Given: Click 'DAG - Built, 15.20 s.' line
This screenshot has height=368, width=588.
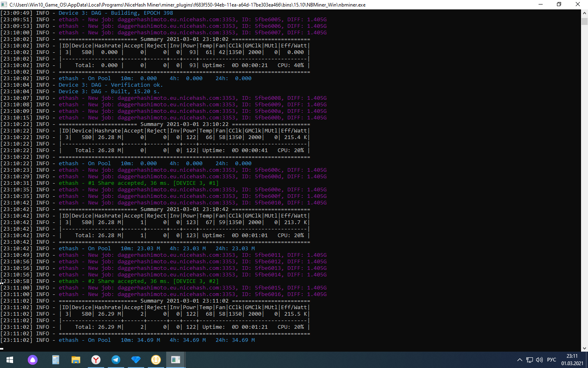Looking at the screenshot, I should point(109,92).
